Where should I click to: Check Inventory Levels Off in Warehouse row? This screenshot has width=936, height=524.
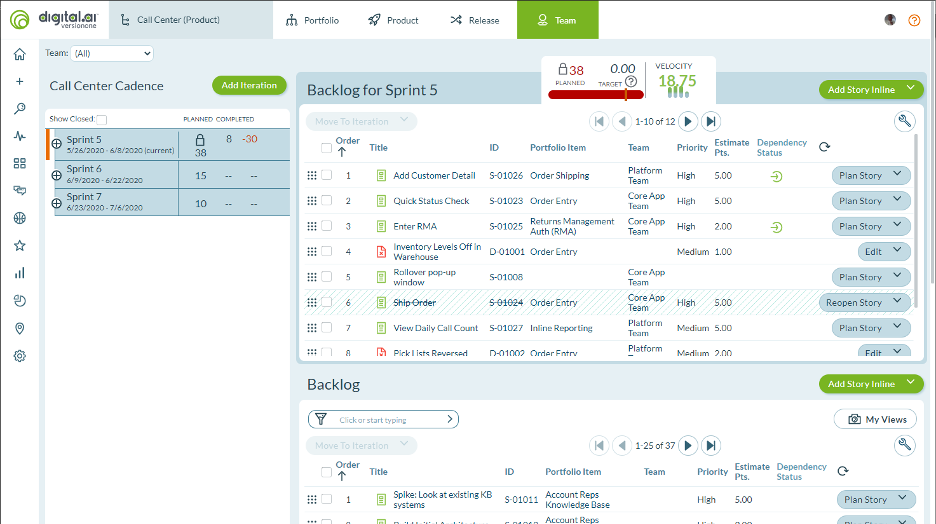[x=326, y=251]
